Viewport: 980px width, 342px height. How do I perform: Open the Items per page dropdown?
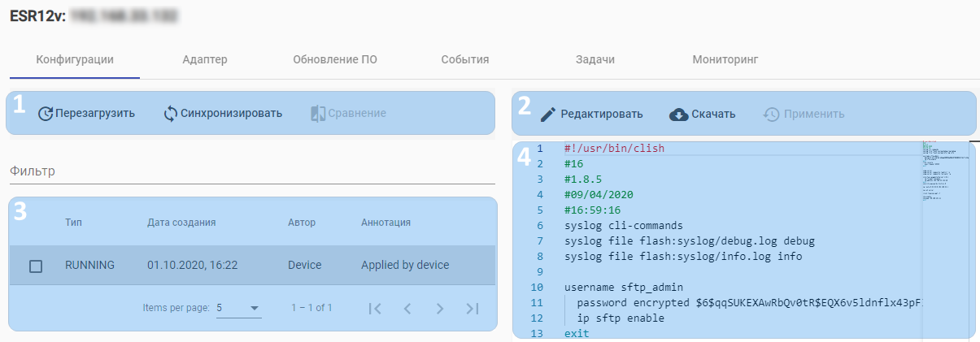tap(239, 309)
